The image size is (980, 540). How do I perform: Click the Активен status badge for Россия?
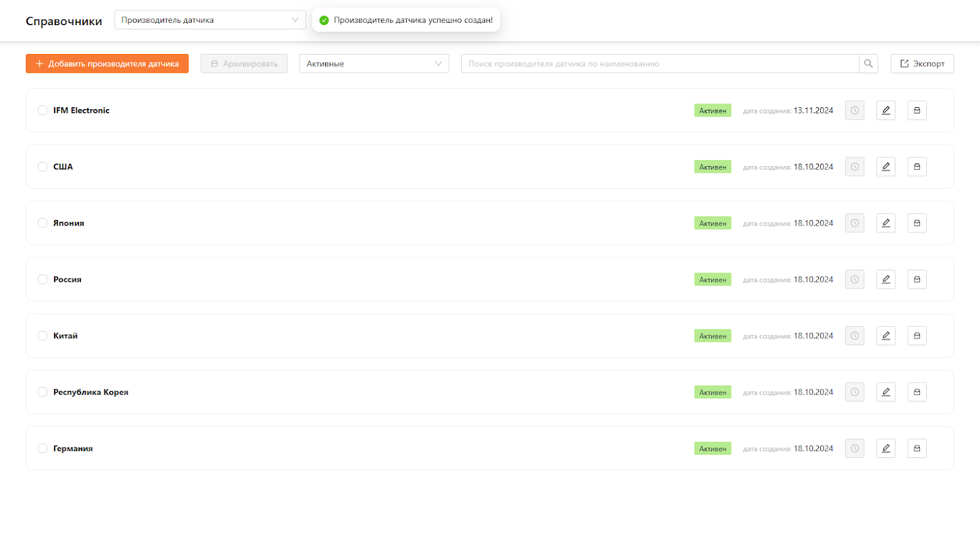tap(712, 280)
